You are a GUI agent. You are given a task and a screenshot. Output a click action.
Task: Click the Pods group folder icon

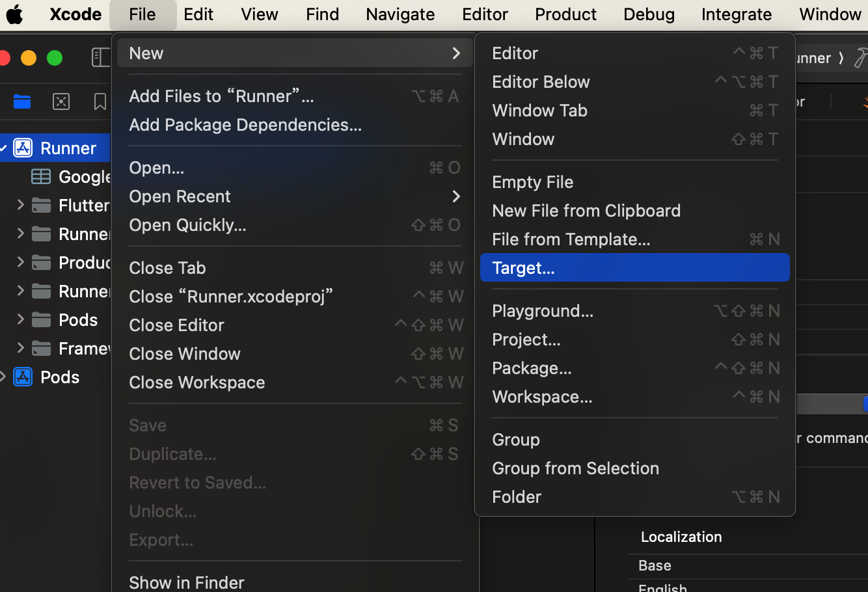41,319
